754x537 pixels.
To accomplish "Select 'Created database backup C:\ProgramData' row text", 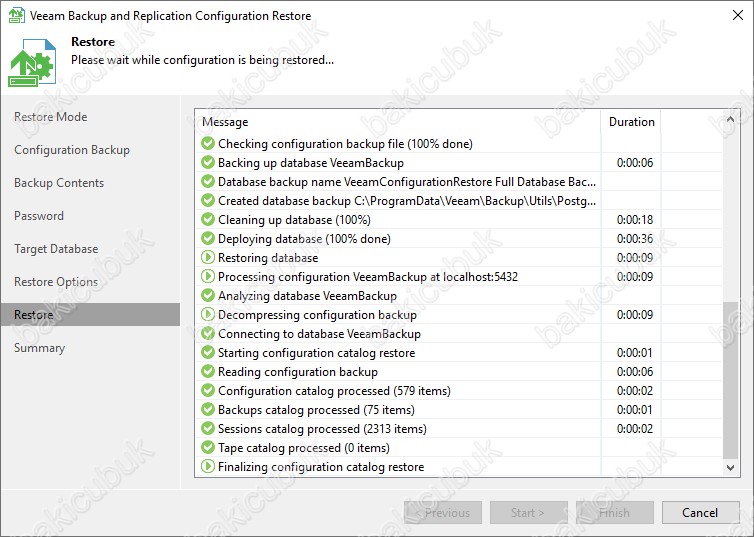I will [407, 200].
